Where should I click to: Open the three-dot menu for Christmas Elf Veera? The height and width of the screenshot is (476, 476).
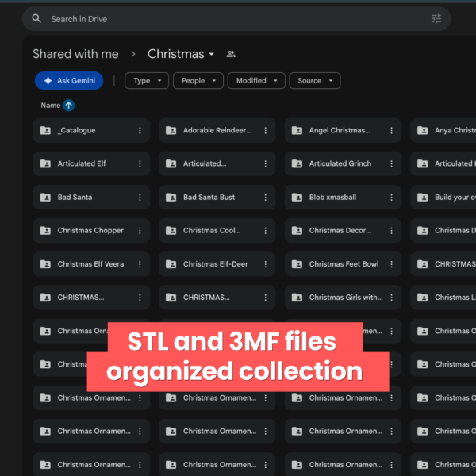click(140, 264)
